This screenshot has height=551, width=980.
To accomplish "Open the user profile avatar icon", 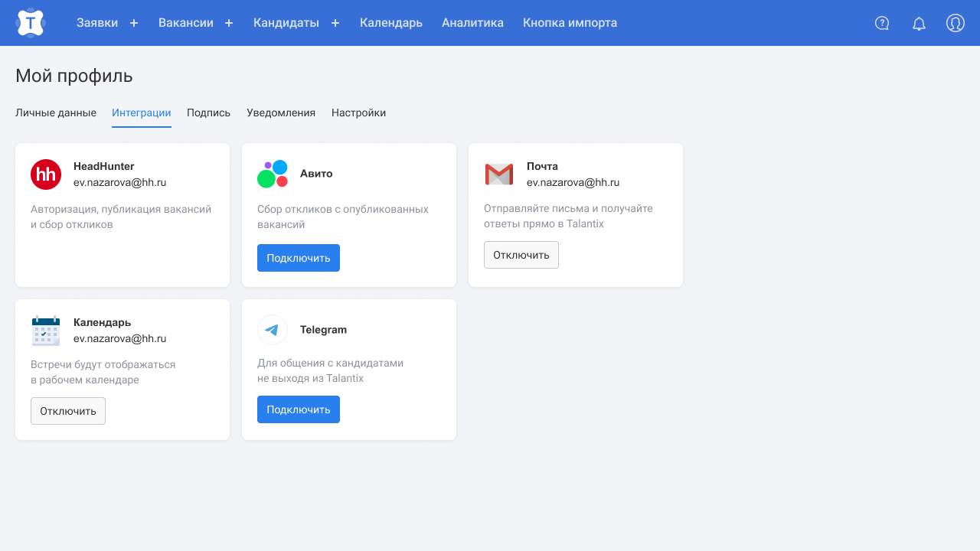I will (955, 23).
